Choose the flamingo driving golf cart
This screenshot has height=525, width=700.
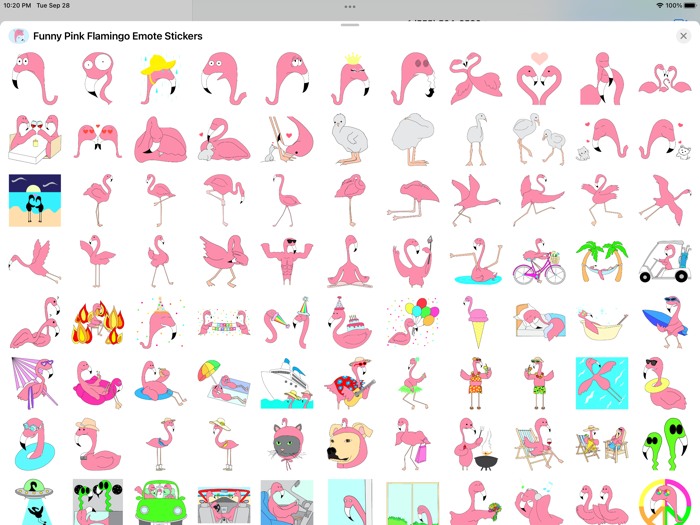[x=665, y=261]
